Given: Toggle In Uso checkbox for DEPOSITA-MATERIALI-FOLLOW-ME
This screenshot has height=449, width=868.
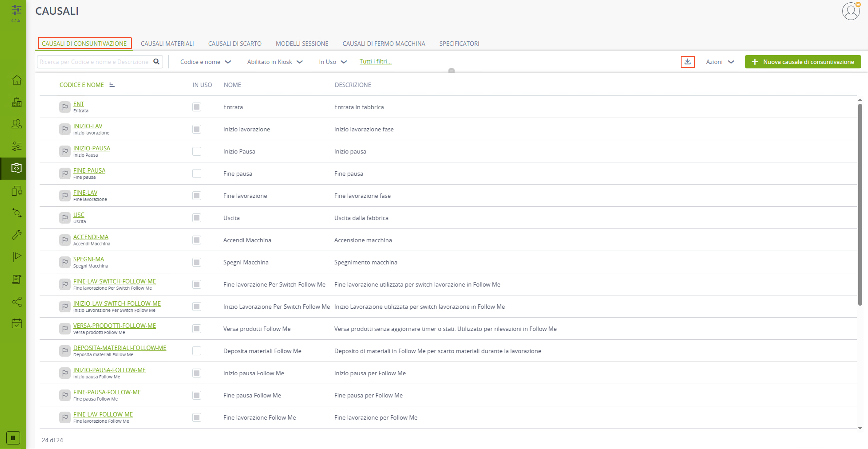Looking at the screenshot, I should [197, 351].
